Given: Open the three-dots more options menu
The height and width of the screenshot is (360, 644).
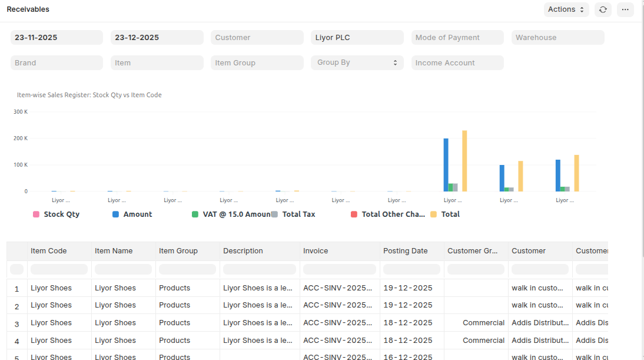Looking at the screenshot, I should 625,9.
